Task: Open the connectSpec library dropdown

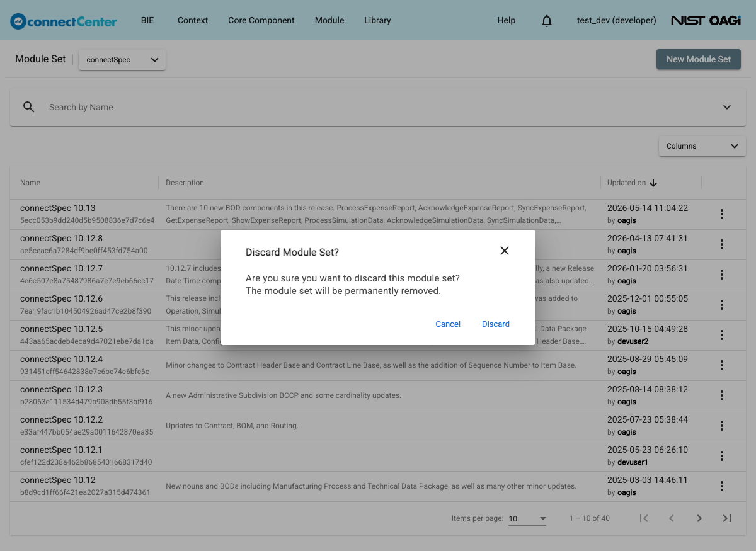Action: click(x=122, y=60)
